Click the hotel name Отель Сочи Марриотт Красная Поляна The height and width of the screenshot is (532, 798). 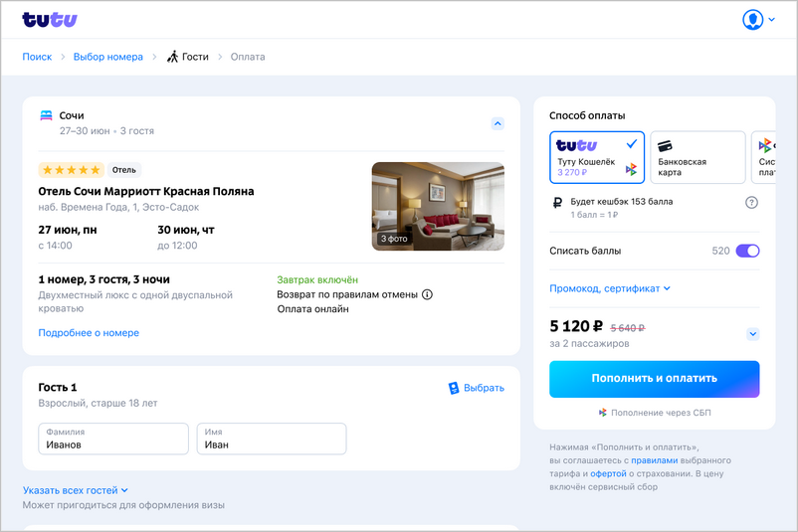[146, 191]
